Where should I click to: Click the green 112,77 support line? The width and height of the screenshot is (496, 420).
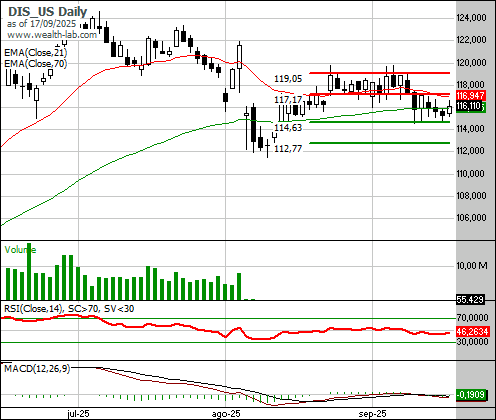[x=380, y=143]
